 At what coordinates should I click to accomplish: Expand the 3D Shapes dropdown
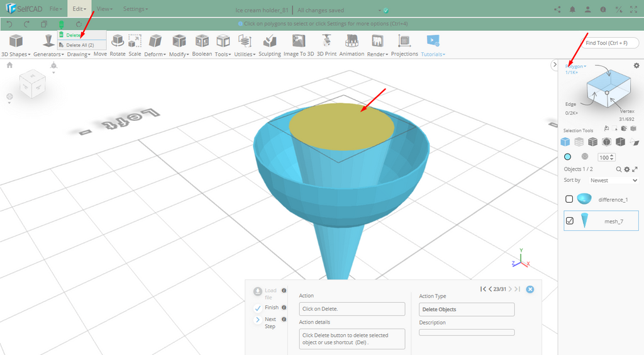coord(16,54)
